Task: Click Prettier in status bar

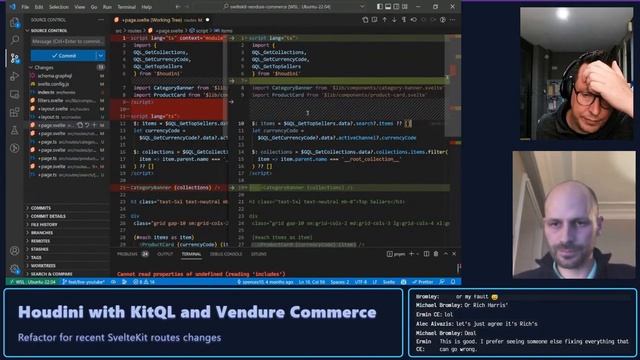Action: coord(423,282)
